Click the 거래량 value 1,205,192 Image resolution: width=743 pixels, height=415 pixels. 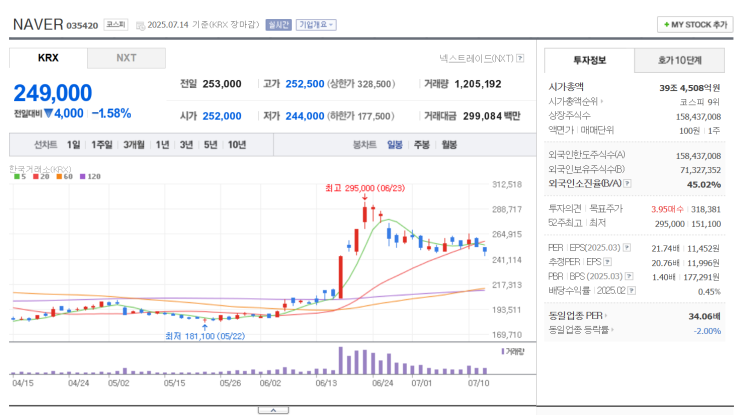click(x=478, y=84)
